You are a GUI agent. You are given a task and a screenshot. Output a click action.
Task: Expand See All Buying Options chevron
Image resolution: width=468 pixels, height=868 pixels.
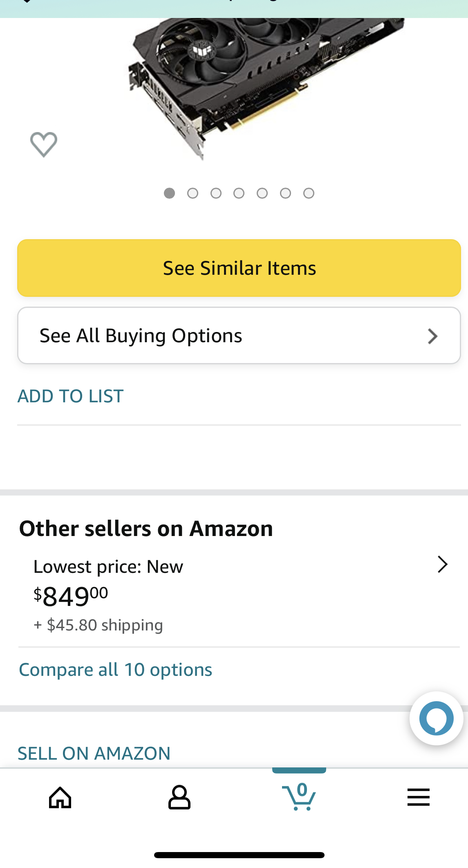coord(432,336)
